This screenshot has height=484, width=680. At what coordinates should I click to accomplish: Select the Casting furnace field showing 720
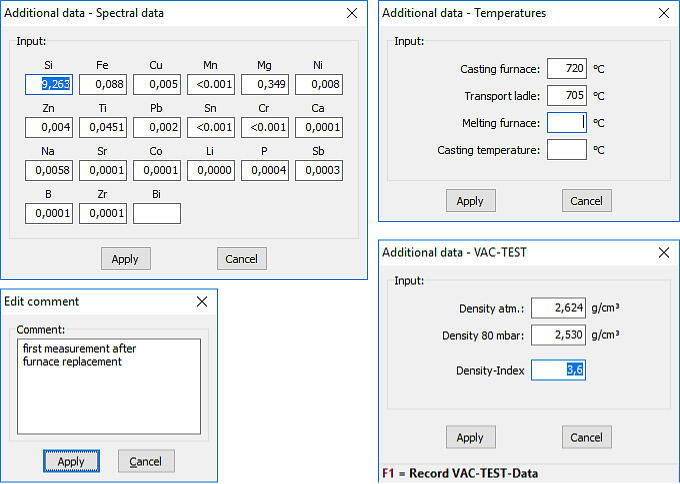(567, 69)
